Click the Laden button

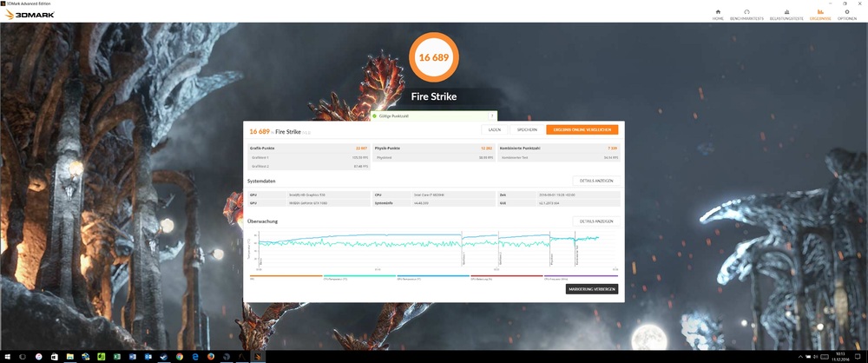tap(494, 129)
